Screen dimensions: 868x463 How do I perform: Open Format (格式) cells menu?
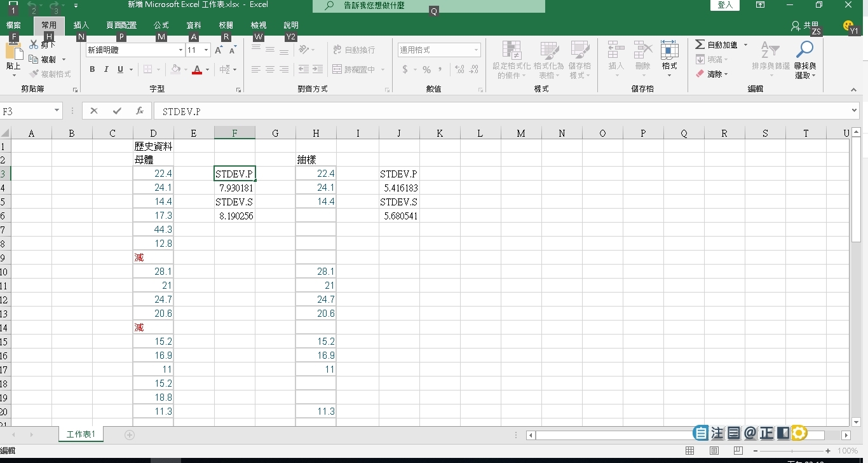point(669,59)
